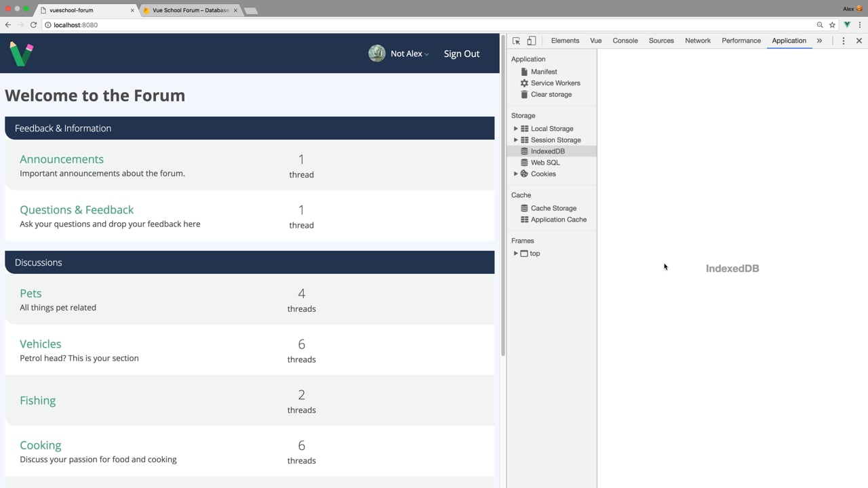
Task: Click the zoom magnifier icon in address bar
Action: pos(820,25)
